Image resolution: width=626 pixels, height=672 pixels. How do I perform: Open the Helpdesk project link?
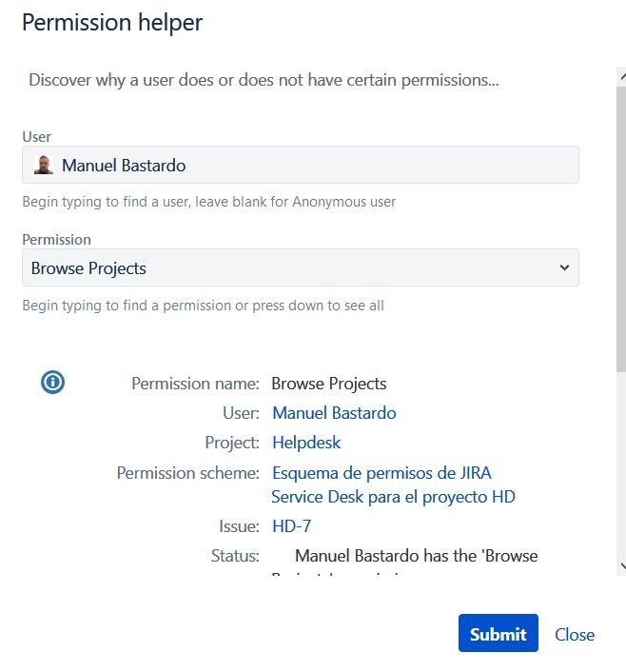pyautogui.click(x=306, y=443)
